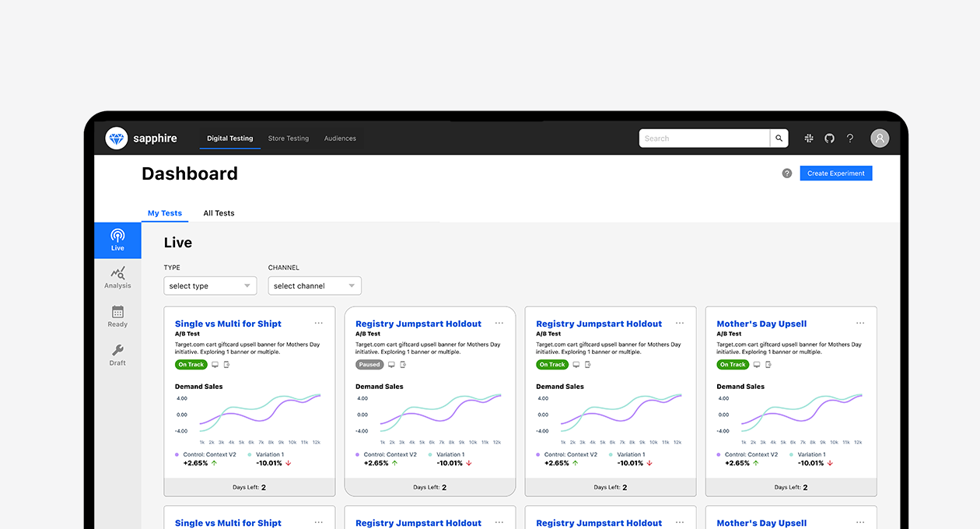The height and width of the screenshot is (529, 980).
Task: Click the sapphire diamond logo
Action: 117,138
